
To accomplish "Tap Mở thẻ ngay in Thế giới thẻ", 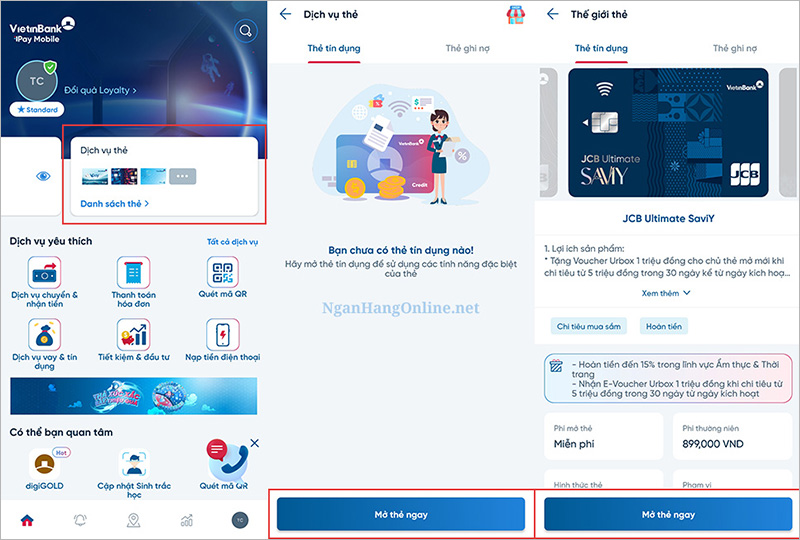I will pyautogui.click(x=668, y=514).
